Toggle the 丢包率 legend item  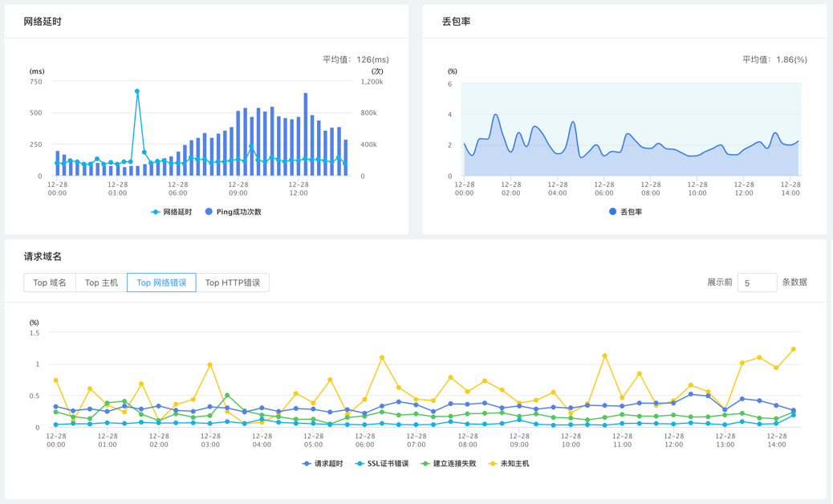(x=625, y=212)
